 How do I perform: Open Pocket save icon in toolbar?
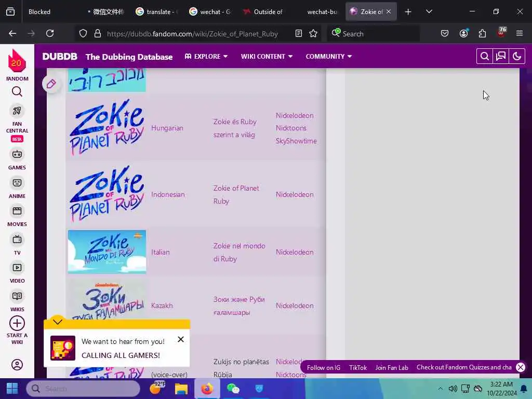point(445,34)
